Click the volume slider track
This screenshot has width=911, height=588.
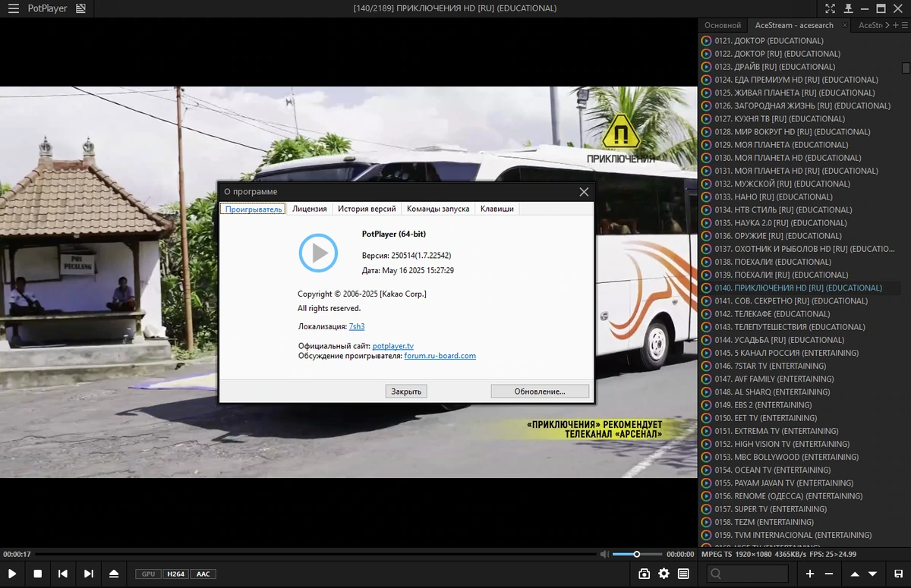coord(636,555)
